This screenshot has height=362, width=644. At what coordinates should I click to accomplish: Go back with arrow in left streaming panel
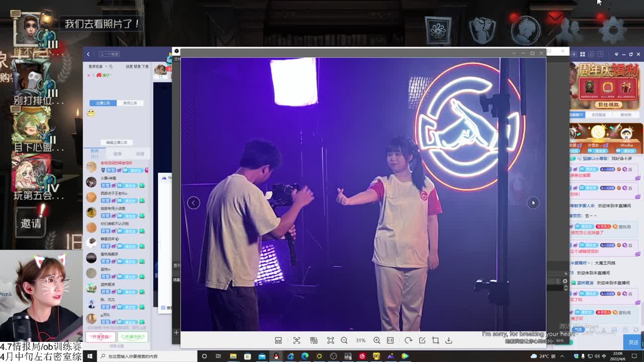[x=88, y=54]
